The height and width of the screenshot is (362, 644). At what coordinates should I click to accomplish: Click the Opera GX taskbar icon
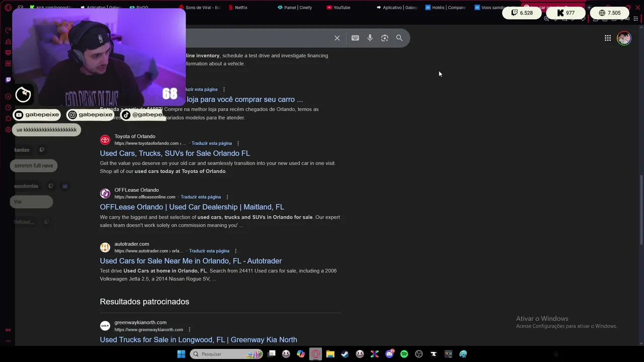pos(315,354)
